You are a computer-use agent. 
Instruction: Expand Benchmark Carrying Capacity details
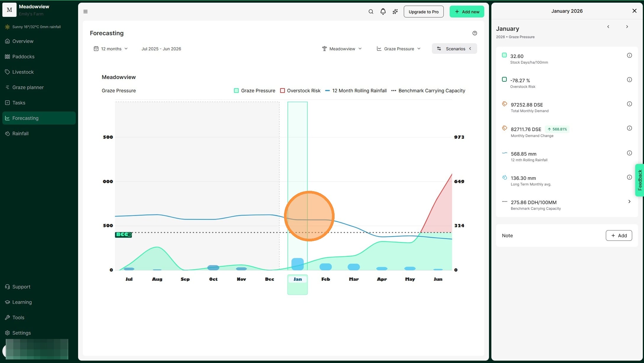pyautogui.click(x=629, y=201)
